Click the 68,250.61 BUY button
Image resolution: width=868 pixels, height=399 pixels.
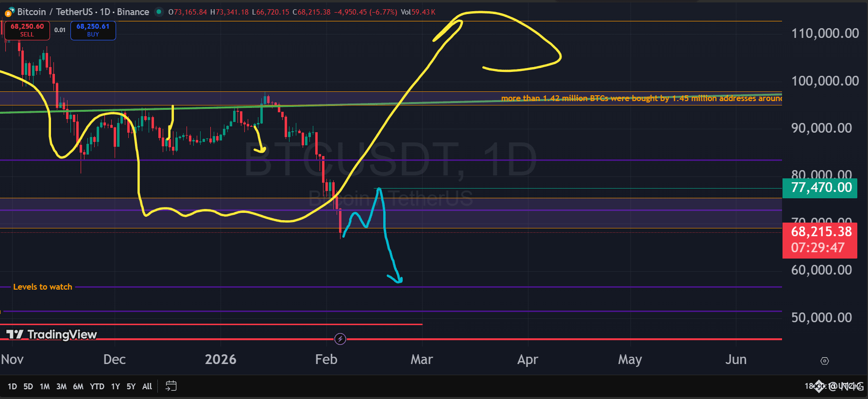93,30
